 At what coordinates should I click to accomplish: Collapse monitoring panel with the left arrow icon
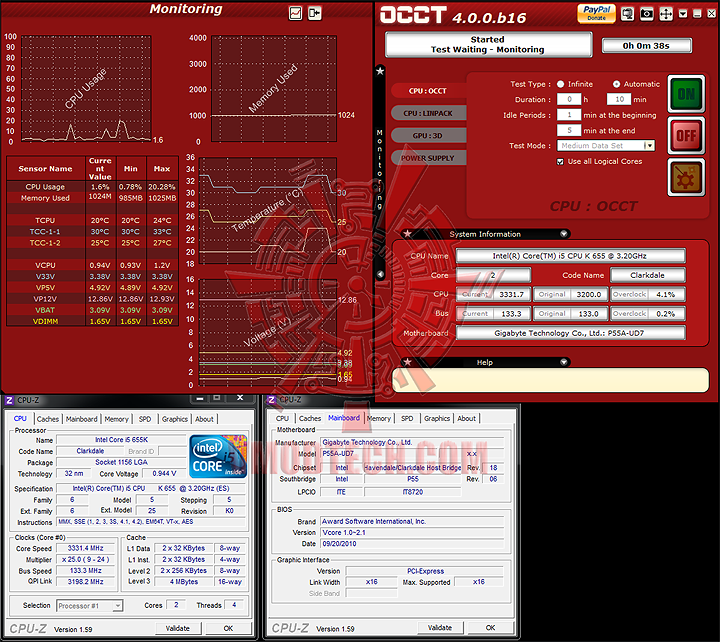(380, 275)
